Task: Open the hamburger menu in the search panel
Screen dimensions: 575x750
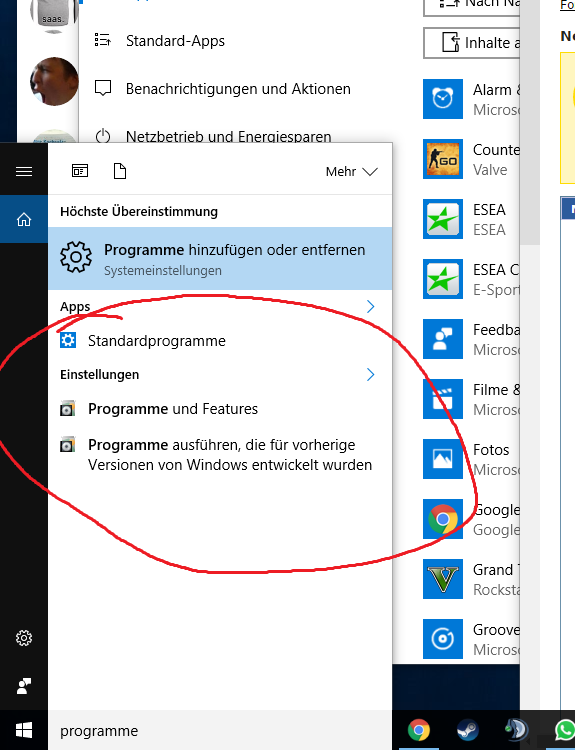Action: tap(24, 171)
